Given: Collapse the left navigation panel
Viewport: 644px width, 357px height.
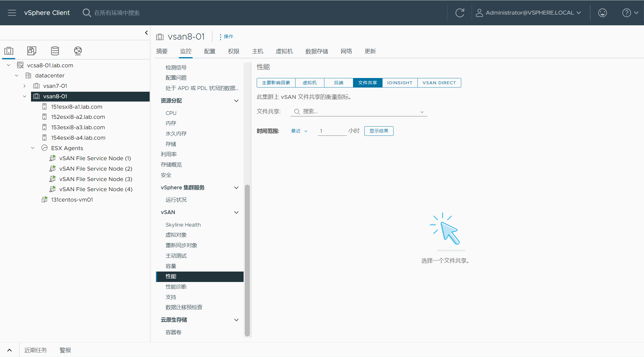Looking at the screenshot, I should 146,33.
